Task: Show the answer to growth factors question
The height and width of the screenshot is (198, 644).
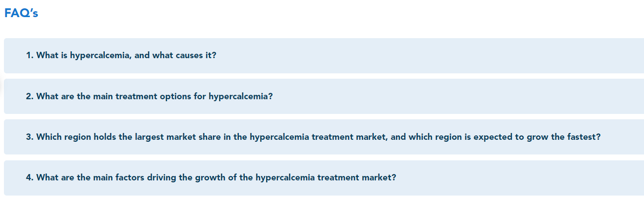Action: click(x=324, y=178)
